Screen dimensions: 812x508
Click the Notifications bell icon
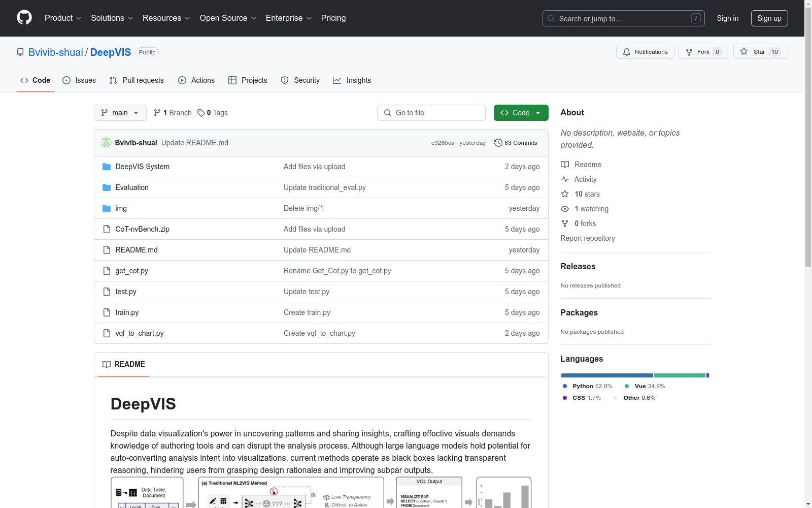point(627,52)
